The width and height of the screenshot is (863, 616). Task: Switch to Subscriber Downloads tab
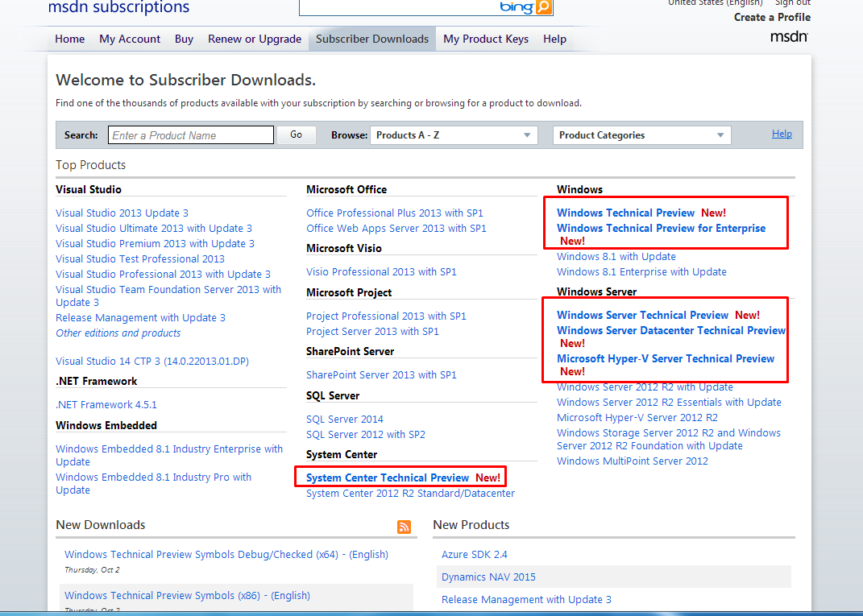pos(372,39)
